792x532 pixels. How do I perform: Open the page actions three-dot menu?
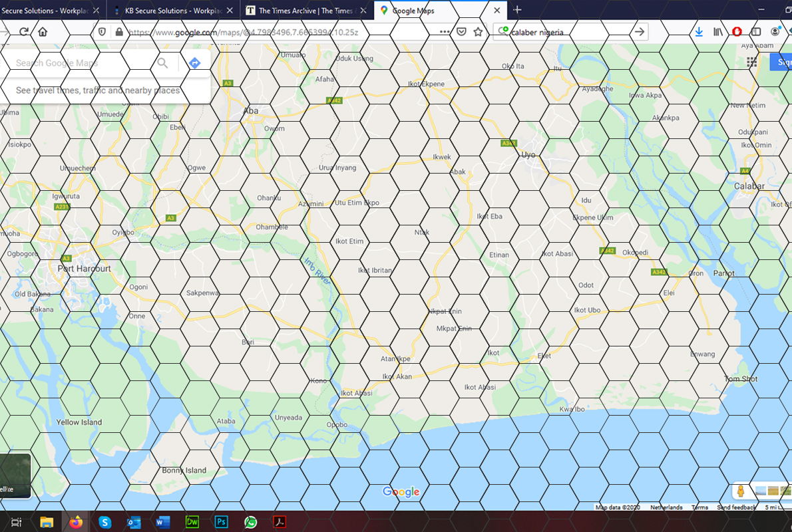[445, 32]
